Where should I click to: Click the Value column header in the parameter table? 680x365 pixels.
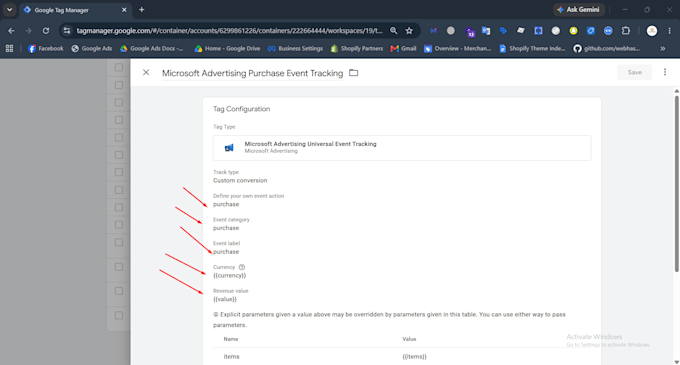click(409, 339)
